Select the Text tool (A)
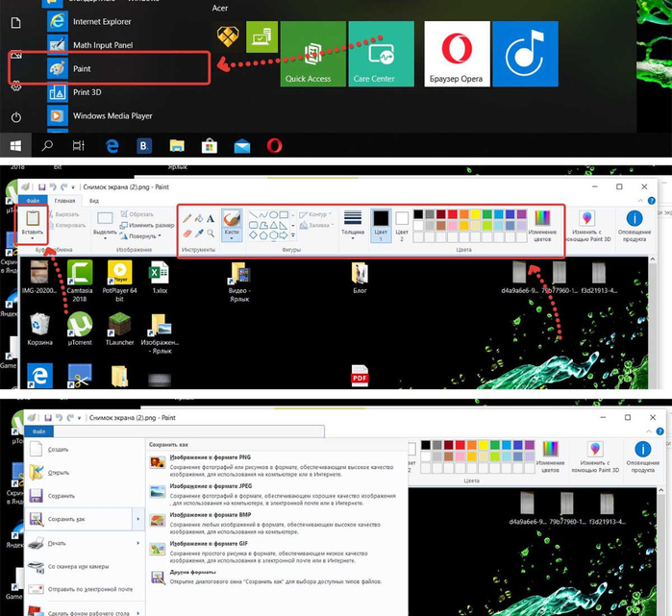The height and width of the screenshot is (616, 672). coord(211,218)
